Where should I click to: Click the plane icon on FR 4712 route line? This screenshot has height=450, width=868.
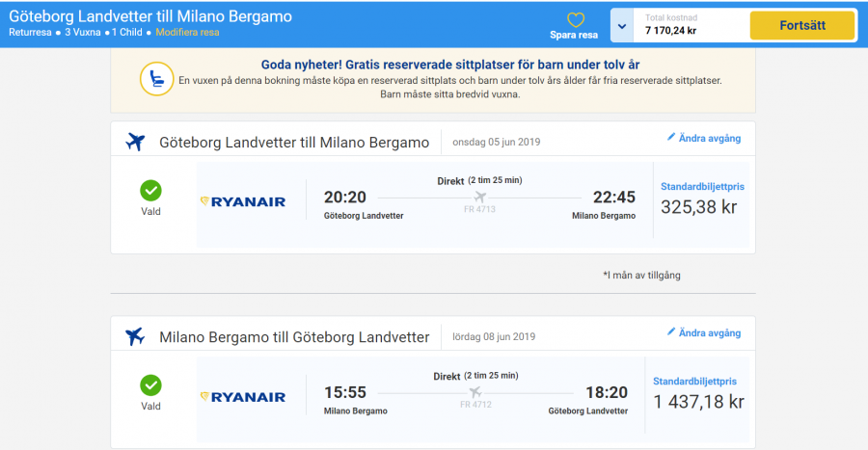tap(475, 391)
